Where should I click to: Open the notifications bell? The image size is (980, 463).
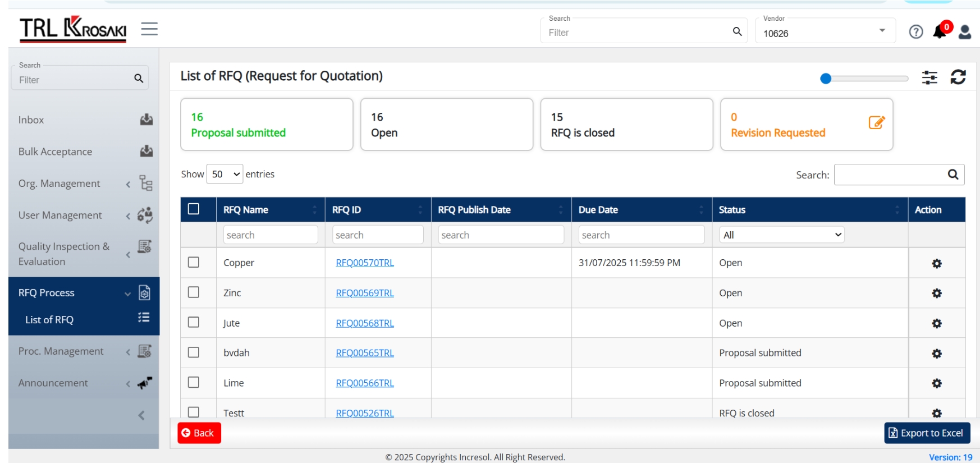[x=940, y=31]
